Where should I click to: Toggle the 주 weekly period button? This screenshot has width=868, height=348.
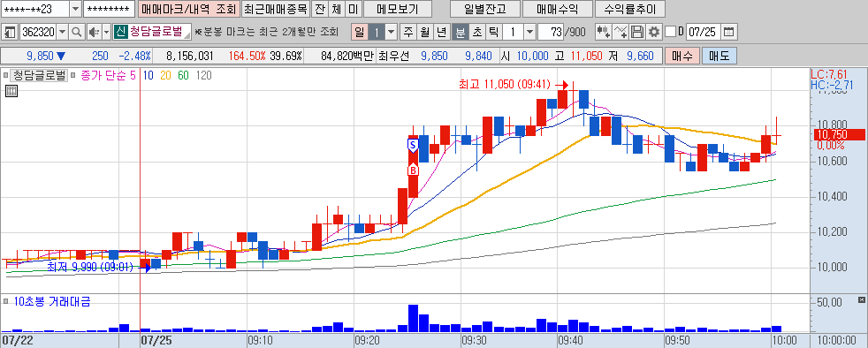coord(408,32)
